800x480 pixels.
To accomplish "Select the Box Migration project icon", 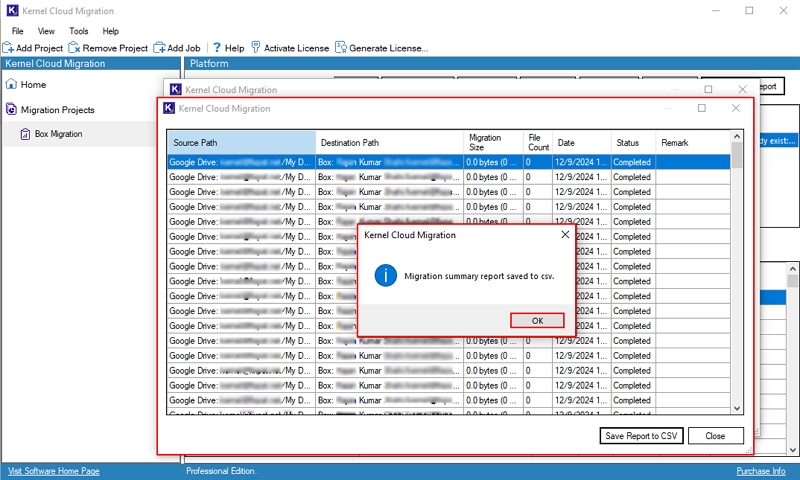I will pos(25,134).
